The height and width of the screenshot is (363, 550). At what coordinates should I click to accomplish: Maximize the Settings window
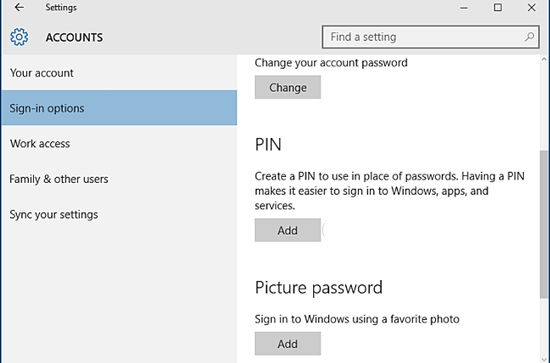pyautogui.click(x=497, y=7)
